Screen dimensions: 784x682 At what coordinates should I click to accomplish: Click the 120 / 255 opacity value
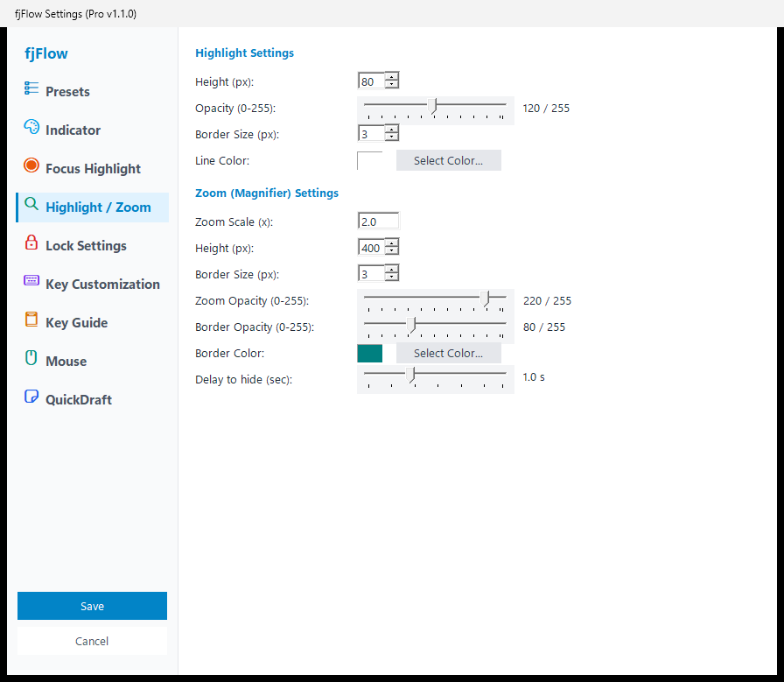pos(546,108)
